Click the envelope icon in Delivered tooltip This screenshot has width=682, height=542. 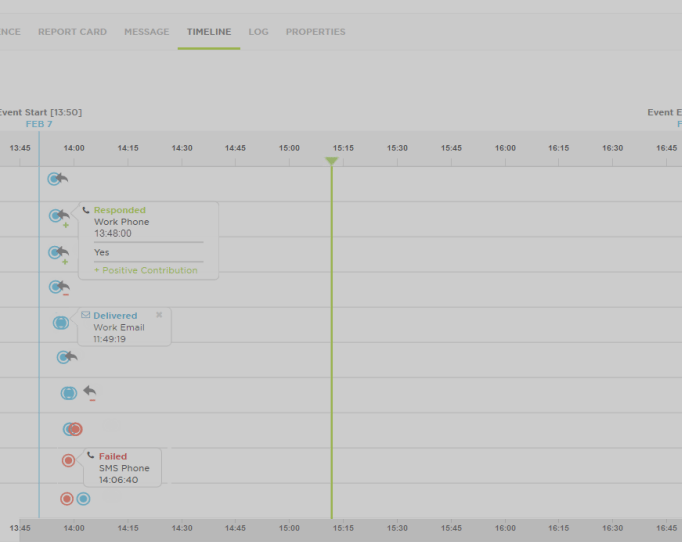pos(86,315)
